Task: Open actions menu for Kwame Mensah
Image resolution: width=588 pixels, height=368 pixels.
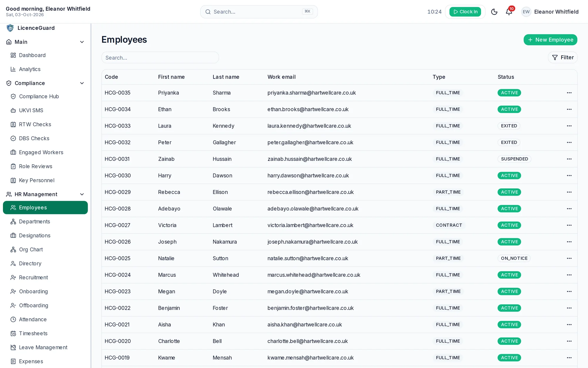Action: 569,358
